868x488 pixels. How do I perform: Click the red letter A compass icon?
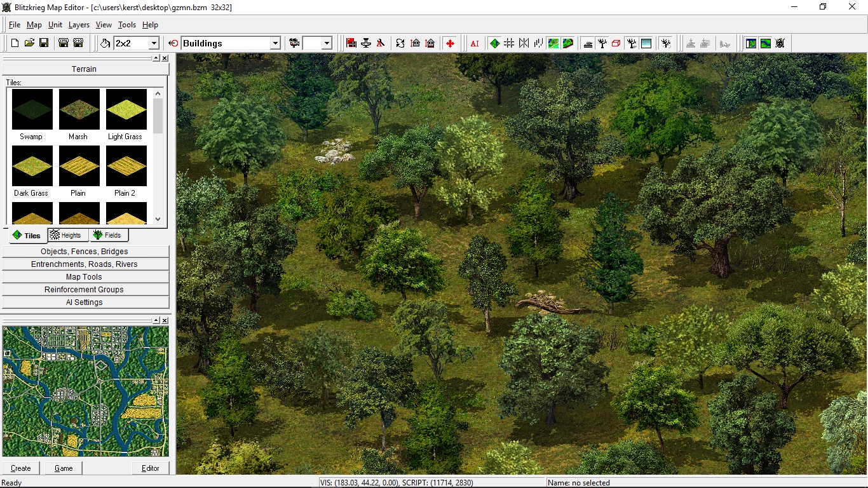pos(381,43)
